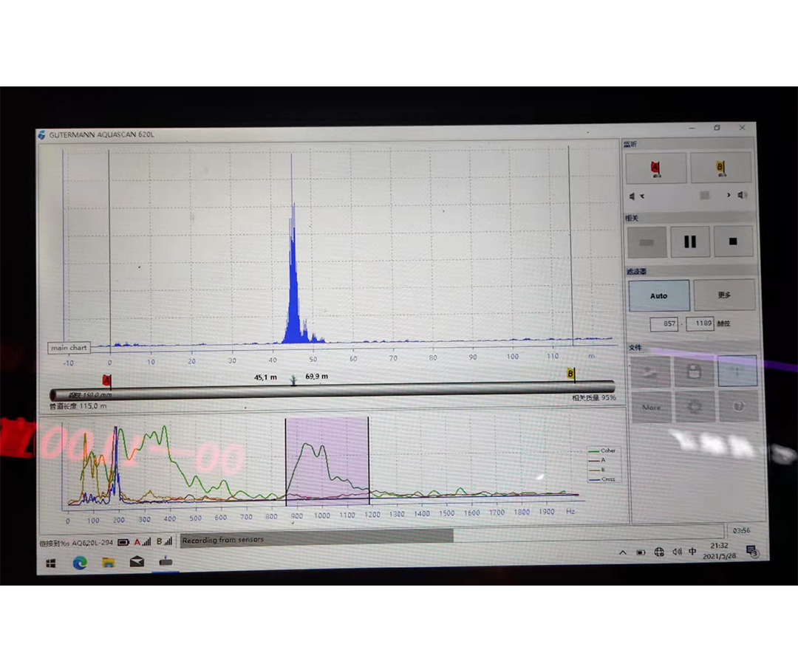Launch Microsoft Edge from taskbar

[x=79, y=563]
